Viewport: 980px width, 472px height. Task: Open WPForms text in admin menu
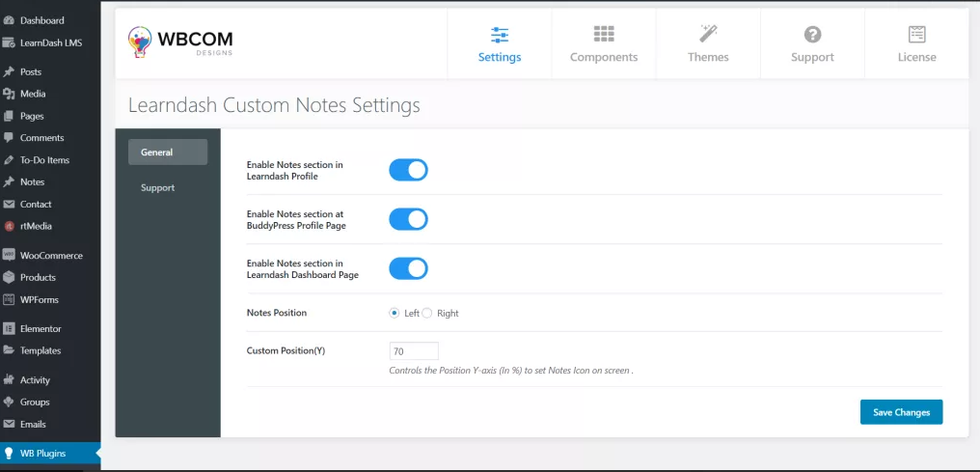pos(40,299)
